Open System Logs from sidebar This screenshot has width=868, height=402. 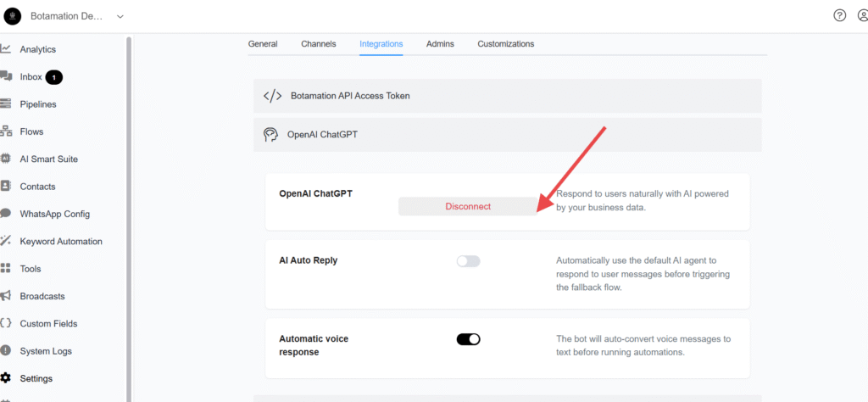coord(46,351)
